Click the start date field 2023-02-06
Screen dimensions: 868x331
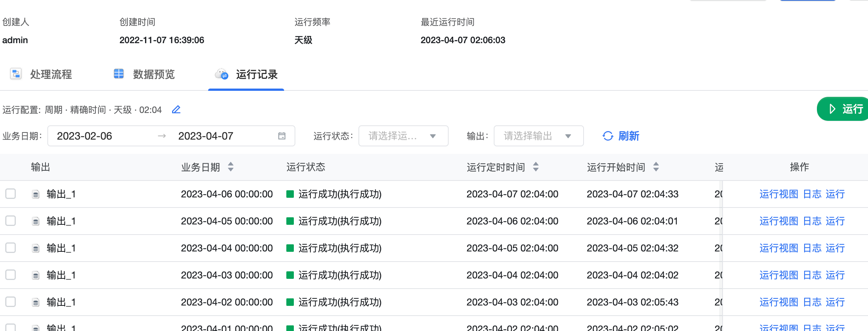85,136
